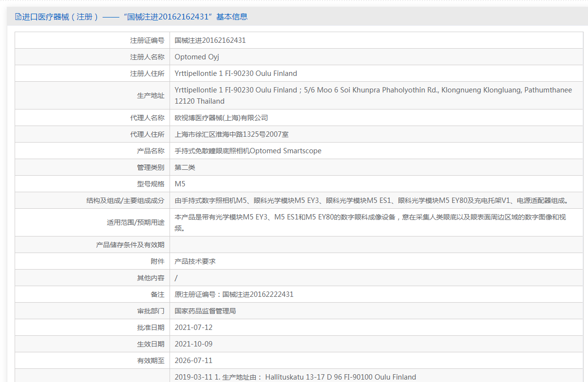This screenshot has width=588, height=382.
Task: Click the 产品名称 label
Action: 151,151
